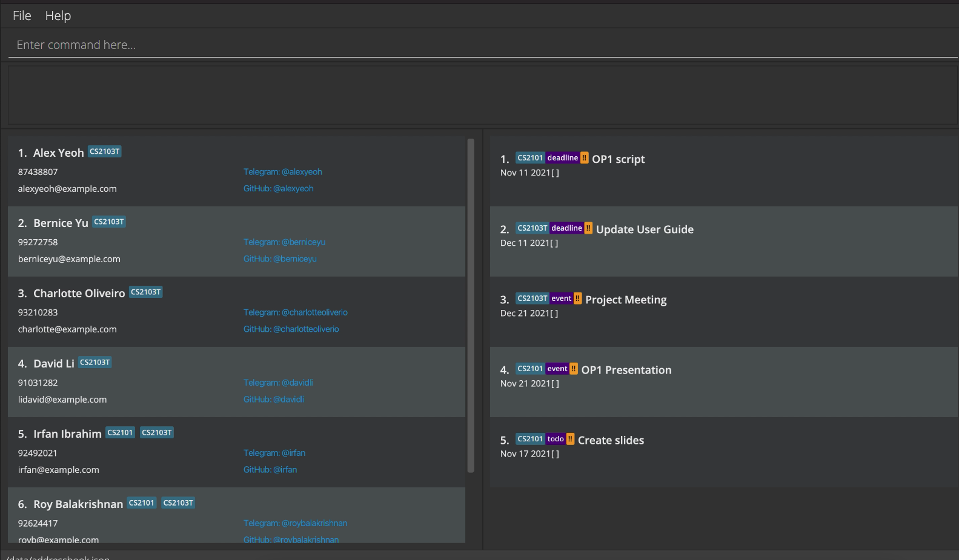Open Irfan Ibrahim's Telegram link
This screenshot has height=560, width=959.
[274, 453]
